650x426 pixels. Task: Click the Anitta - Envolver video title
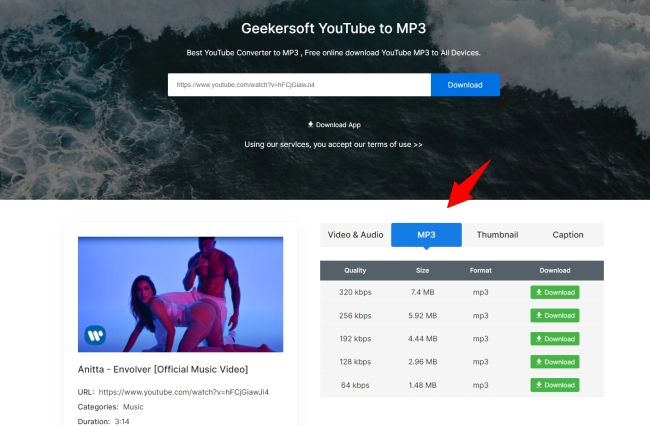(x=163, y=369)
